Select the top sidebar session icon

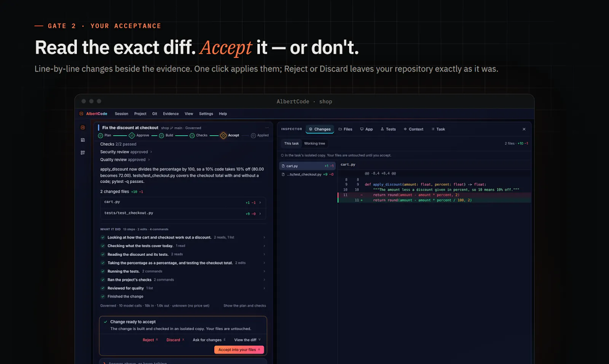[x=83, y=127]
